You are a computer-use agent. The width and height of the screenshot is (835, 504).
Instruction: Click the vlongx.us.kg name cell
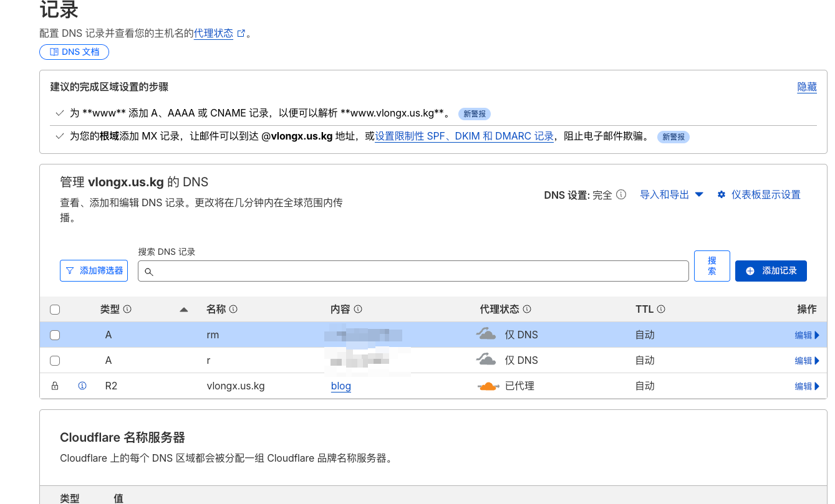pyautogui.click(x=236, y=386)
